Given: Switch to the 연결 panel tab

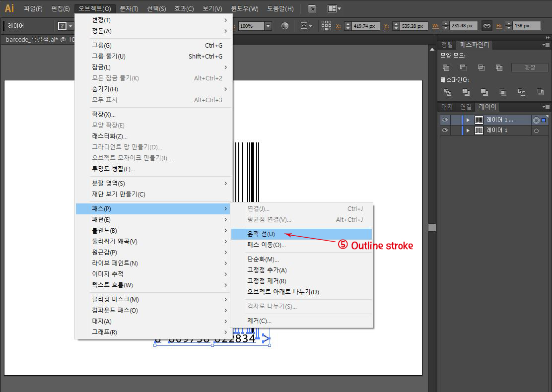Looking at the screenshot, I should tap(466, 107).
